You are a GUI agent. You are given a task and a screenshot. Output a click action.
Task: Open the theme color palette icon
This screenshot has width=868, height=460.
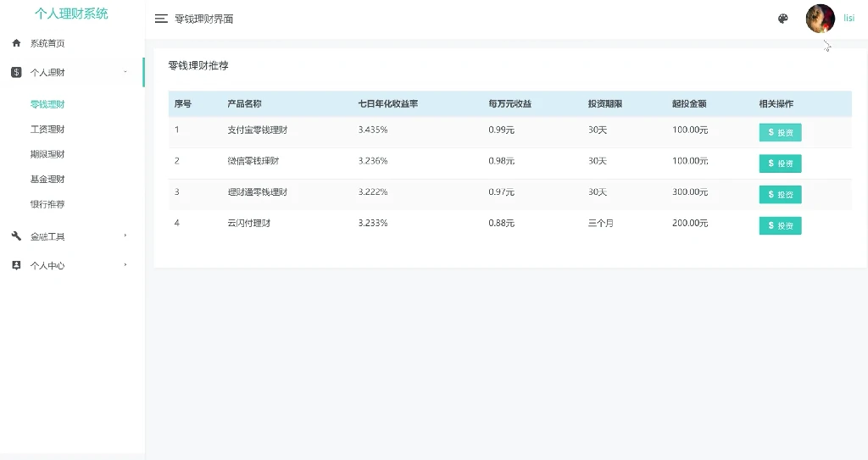[x=782, y=19]
